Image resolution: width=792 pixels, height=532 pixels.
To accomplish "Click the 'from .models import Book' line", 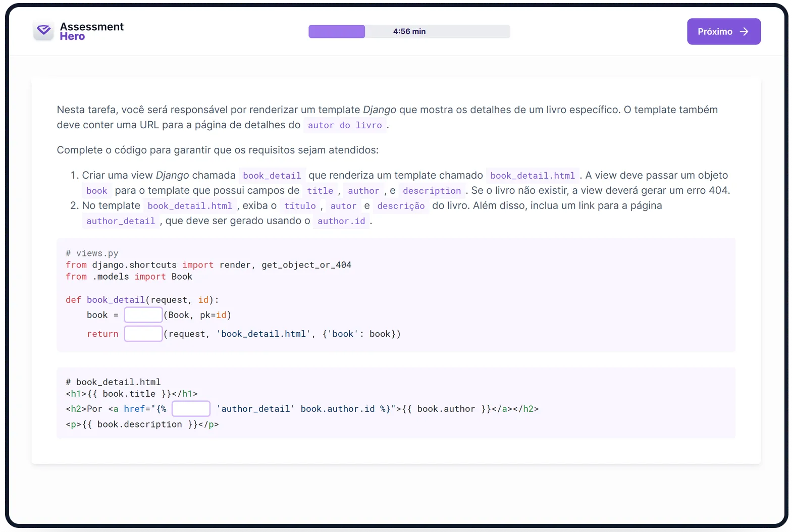I will tap(129, 277).
